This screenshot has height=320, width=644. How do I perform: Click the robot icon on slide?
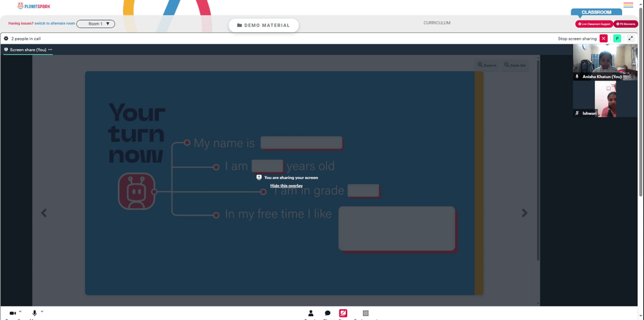point(137,191)
